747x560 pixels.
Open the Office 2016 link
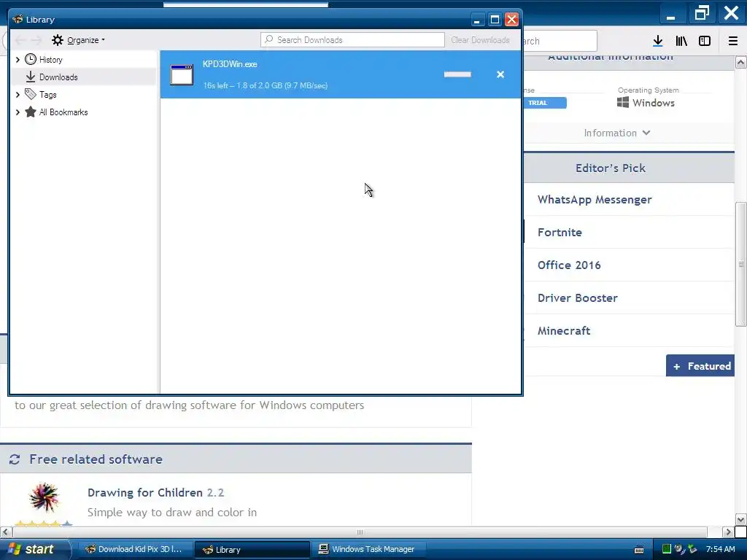(569, 265)
